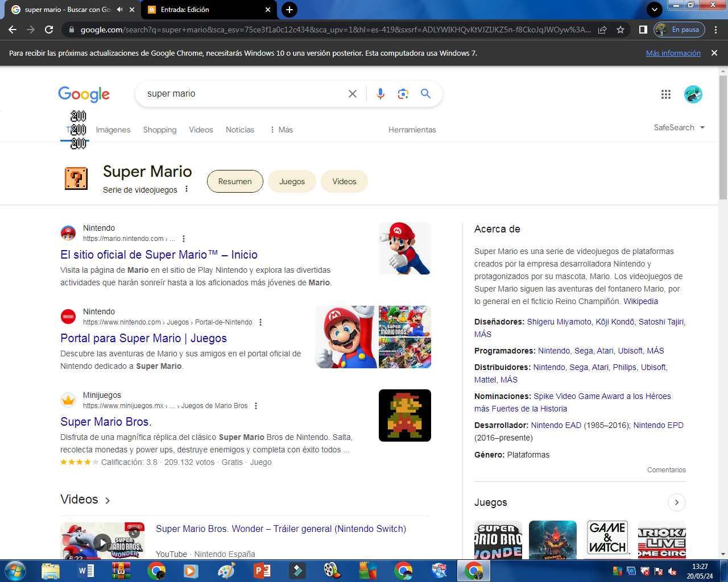Open the Google account avatar
728x582 pixels.
click(693, 94)
